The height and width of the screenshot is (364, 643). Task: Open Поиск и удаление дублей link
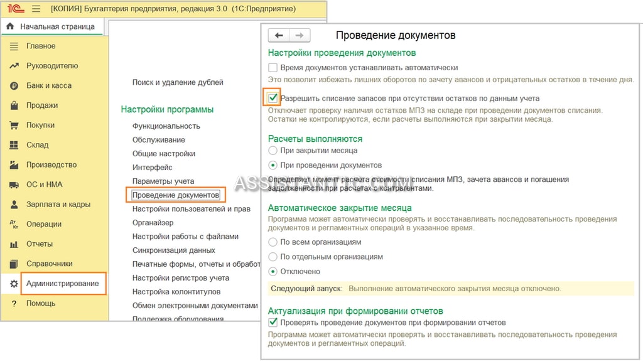click(178, 82)
